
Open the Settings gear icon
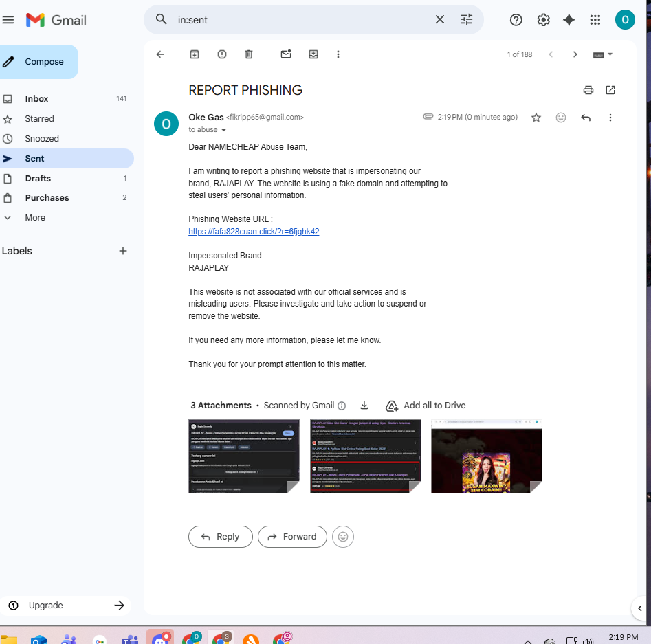pyautogui.click(x=543, y=20)
